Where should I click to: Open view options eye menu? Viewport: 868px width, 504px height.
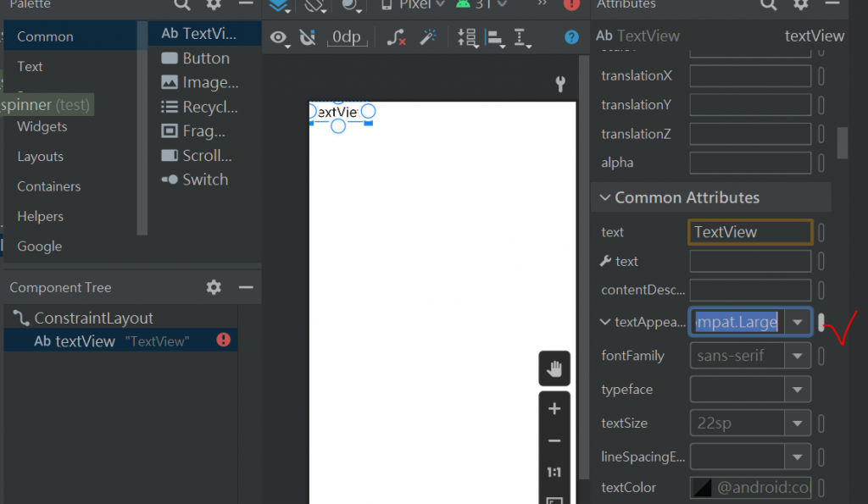[x=280, y=37]
